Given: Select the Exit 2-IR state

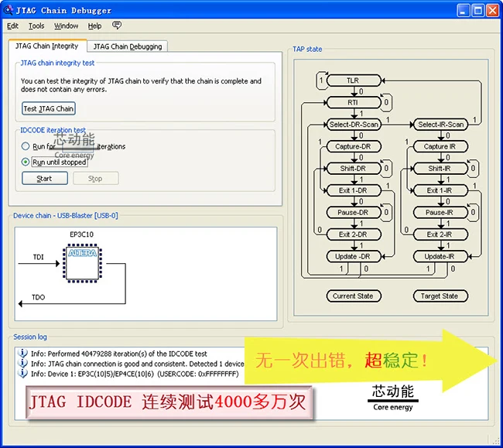Looking at the screenshot, I should (440, 234).
